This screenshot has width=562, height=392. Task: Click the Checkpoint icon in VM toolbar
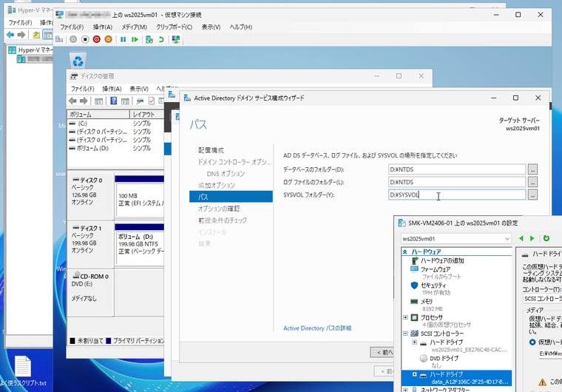148,39
